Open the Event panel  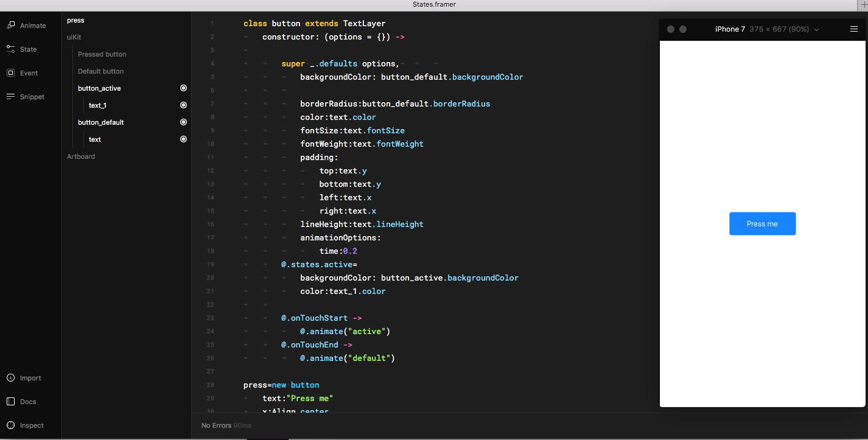pos(24,72)
